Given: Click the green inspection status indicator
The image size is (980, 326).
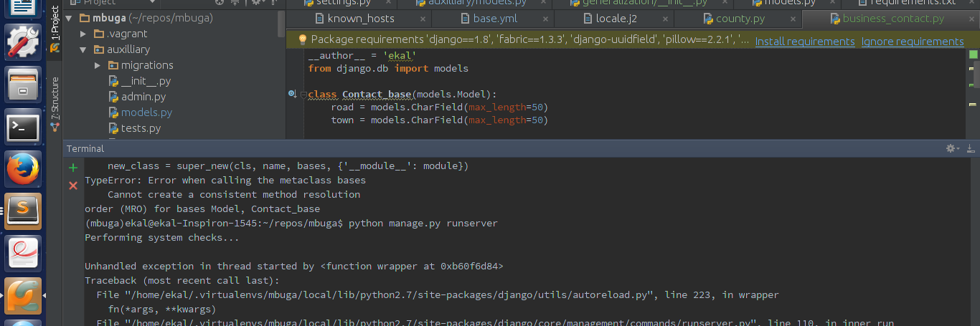Looking at the screenshot, I should click(x=974, y=54).
